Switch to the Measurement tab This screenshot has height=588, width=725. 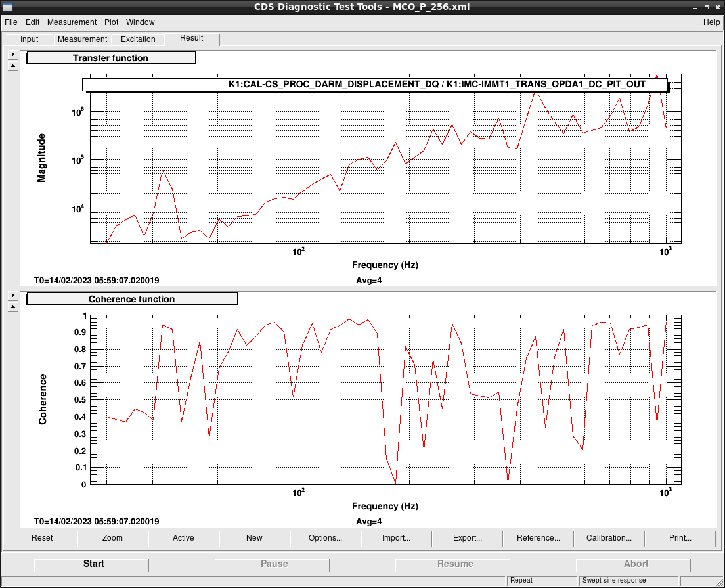tap(82, 39)
